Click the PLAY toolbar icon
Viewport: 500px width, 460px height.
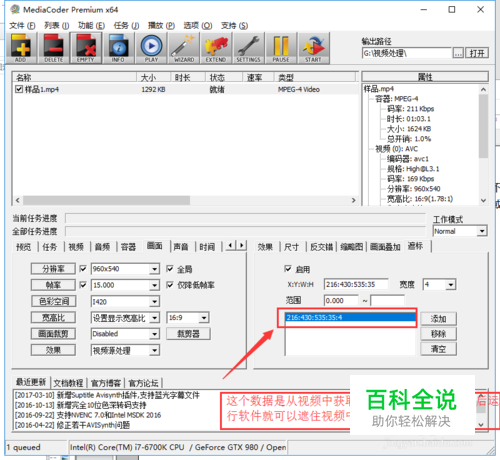tap(151, 48)
